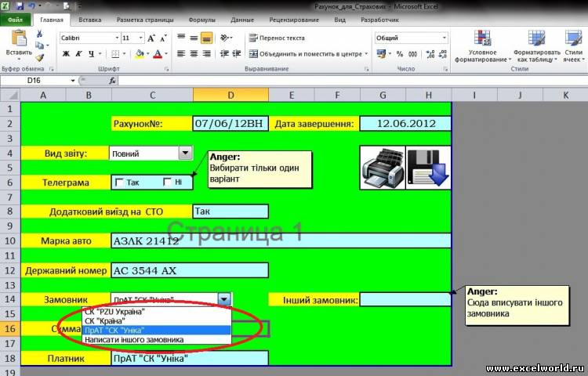Click the Undo arrow in quick access toolbar
Image resolution: width=588 pixels, height=376 pixels.
coord(32,6)
